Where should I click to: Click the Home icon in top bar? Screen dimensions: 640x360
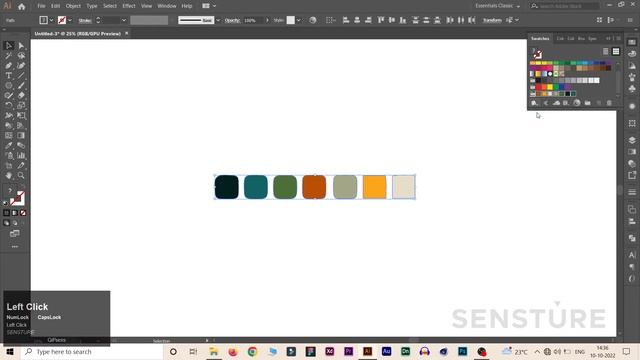(22, 6)
